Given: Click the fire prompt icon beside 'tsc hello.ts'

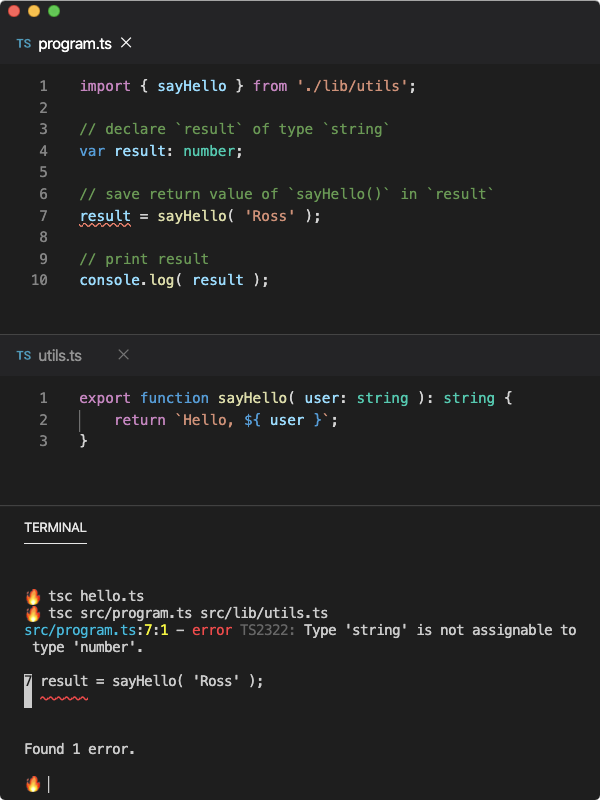Looking at the screenshot, I should pyautogui.click(x=33, y=596).
